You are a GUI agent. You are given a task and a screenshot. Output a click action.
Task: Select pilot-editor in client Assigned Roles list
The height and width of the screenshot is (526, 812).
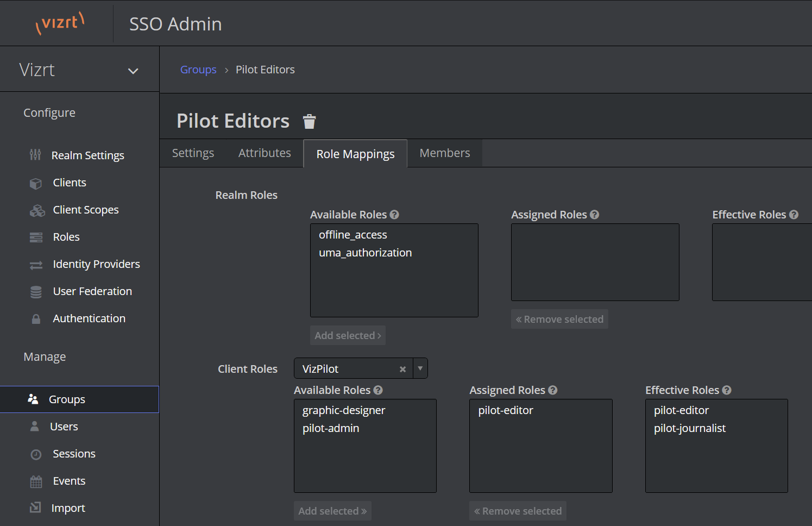point(506,410)
